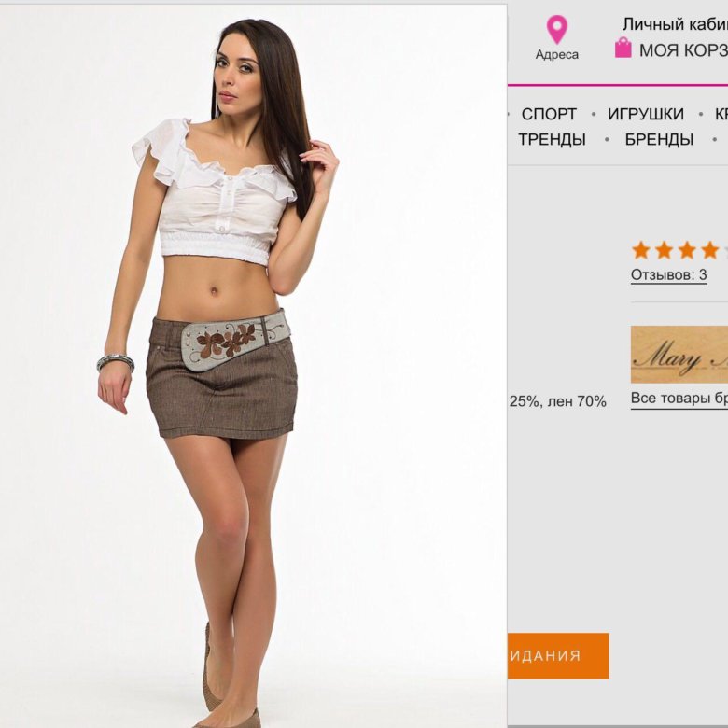The image size is (728, 728).
Task: Open МОЯ КОРЗИНА cart link
Action: point(683,50)
